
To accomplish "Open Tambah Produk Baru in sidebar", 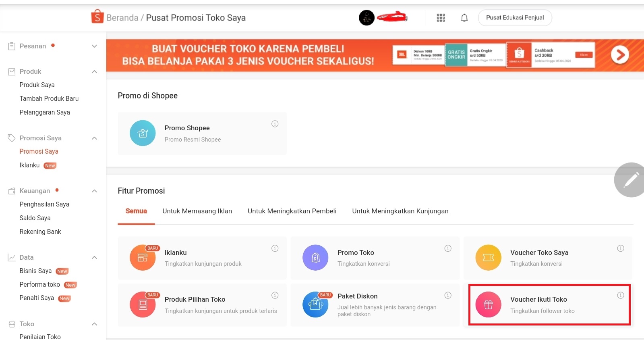I will [49, 98].
